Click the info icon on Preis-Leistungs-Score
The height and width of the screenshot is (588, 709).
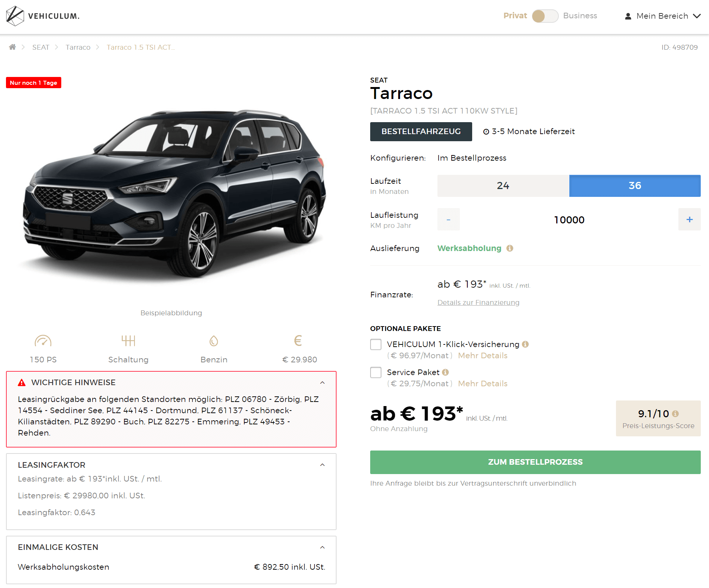675,414
